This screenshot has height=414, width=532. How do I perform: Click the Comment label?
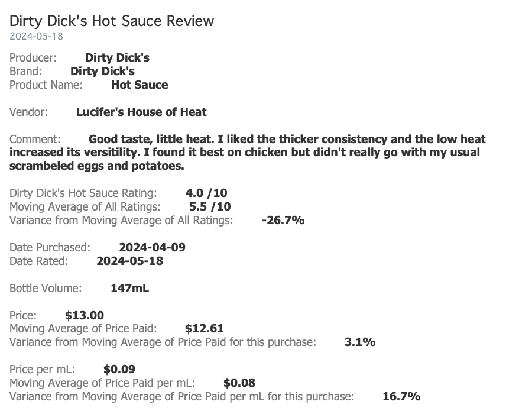[35, 139]
